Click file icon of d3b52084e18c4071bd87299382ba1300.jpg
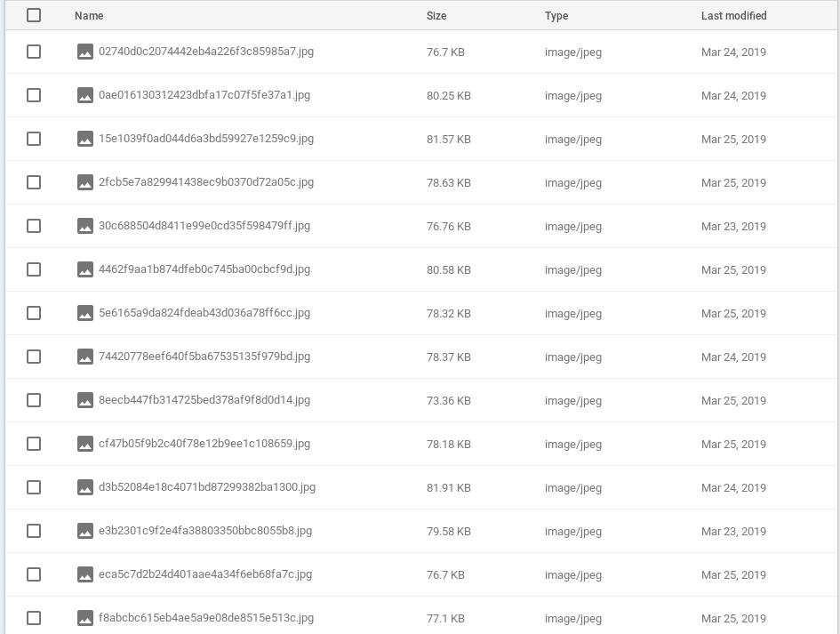 (x=85, y=487)
